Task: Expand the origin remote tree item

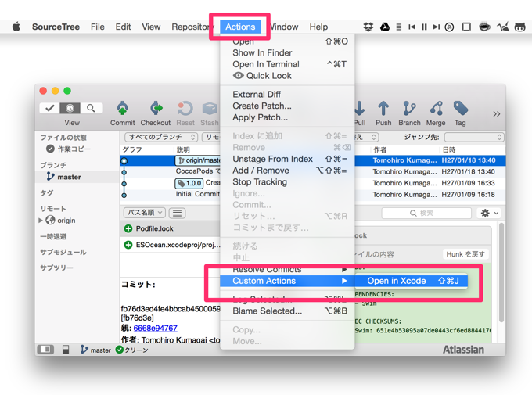Action: [x=41, y=221]
